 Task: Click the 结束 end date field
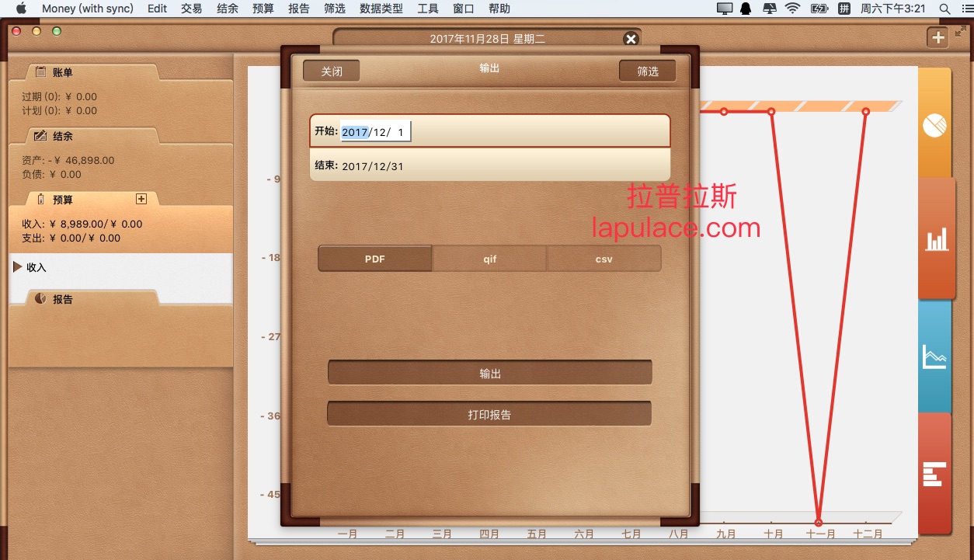tap(489, 165)
